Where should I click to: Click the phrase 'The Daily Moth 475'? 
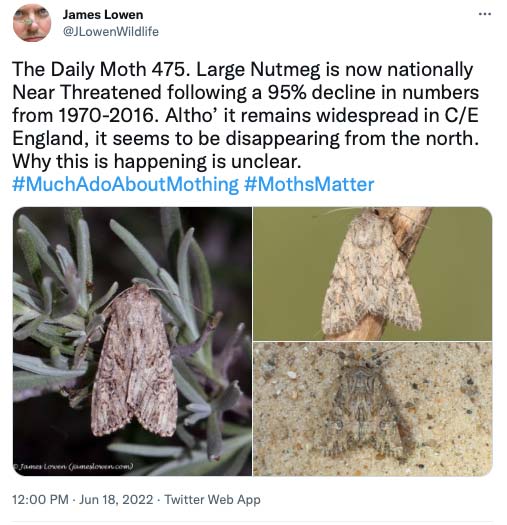pyautogui.click(x=98, y=70)
